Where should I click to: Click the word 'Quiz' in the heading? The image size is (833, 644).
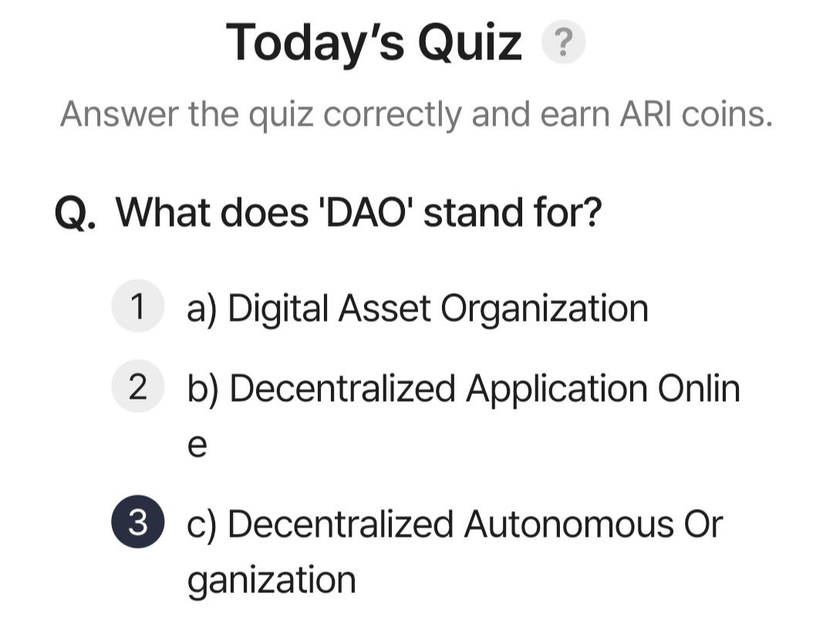(x=470, y=43)
